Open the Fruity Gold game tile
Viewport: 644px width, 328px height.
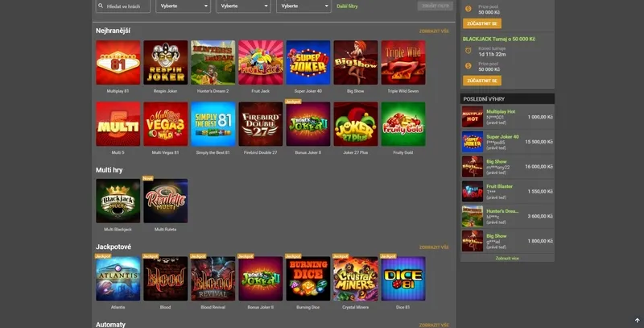click(x=402, y=123)
